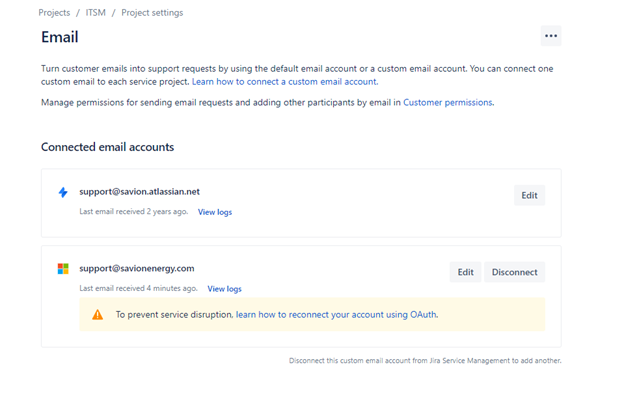Open Project settings in the breadcrumb

[152, 13]
